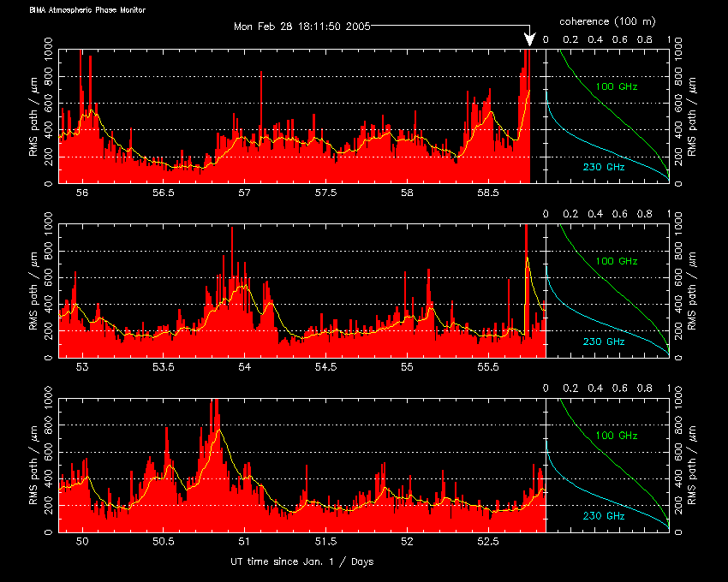Viewport: 728px width, 582px height.
Task: Pick the 230 GHz label in bottom panel
Action: (604, 515)
